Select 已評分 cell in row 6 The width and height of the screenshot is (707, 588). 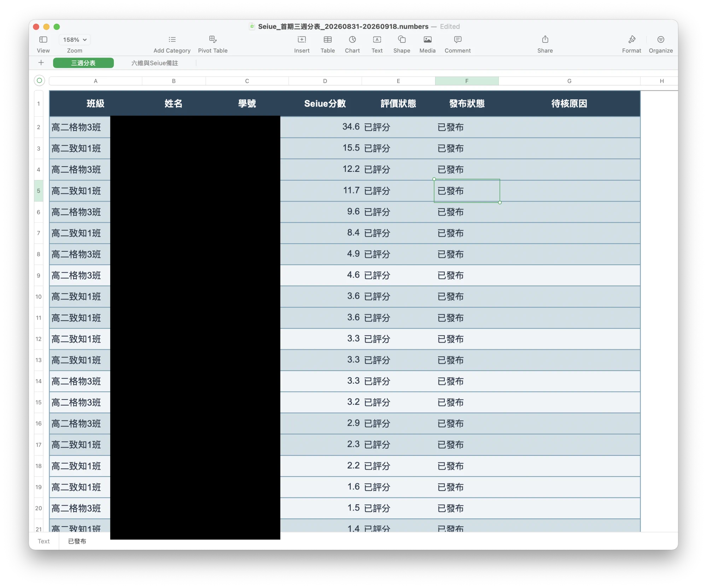(x=398, y=212)
